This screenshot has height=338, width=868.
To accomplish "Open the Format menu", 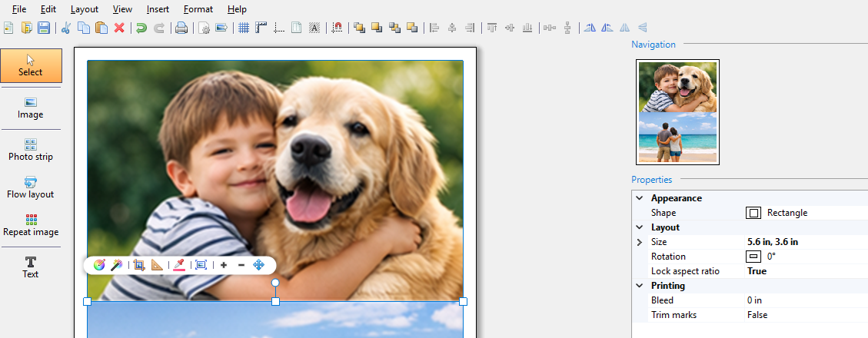I will coord(198,9).
